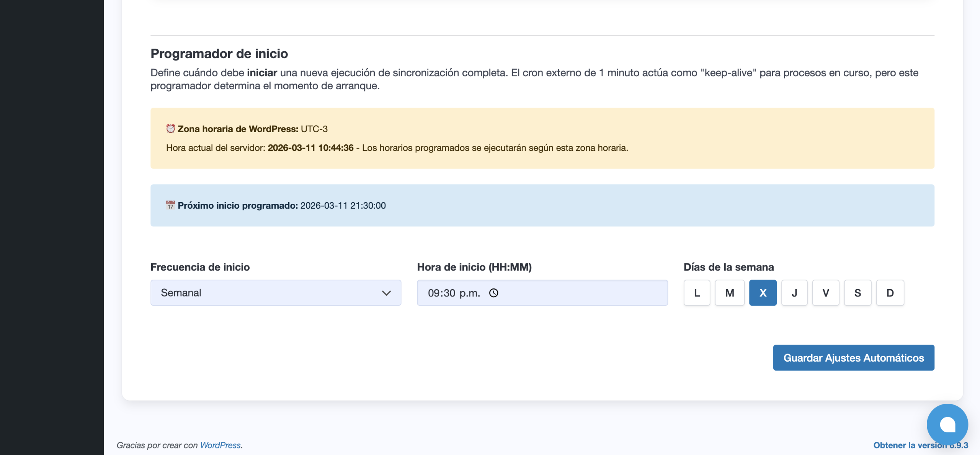980x455 pixels.
Task: Select the server time 2026-03-11 10:44:36
Action: (310, 148)
